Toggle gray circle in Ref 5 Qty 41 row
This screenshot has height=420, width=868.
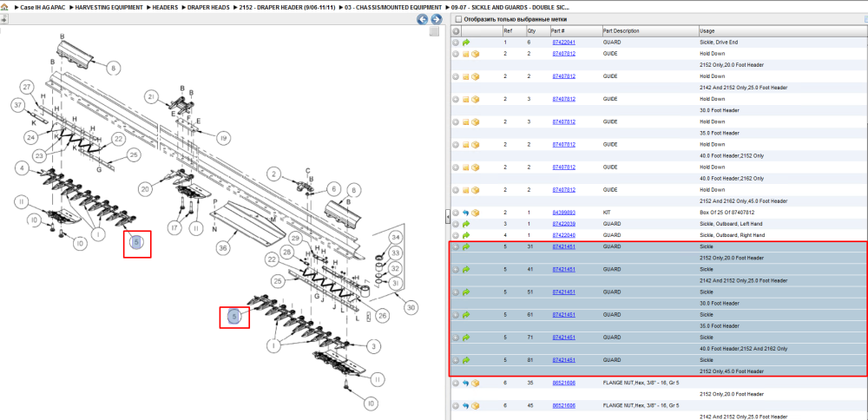tap(456, 270)
